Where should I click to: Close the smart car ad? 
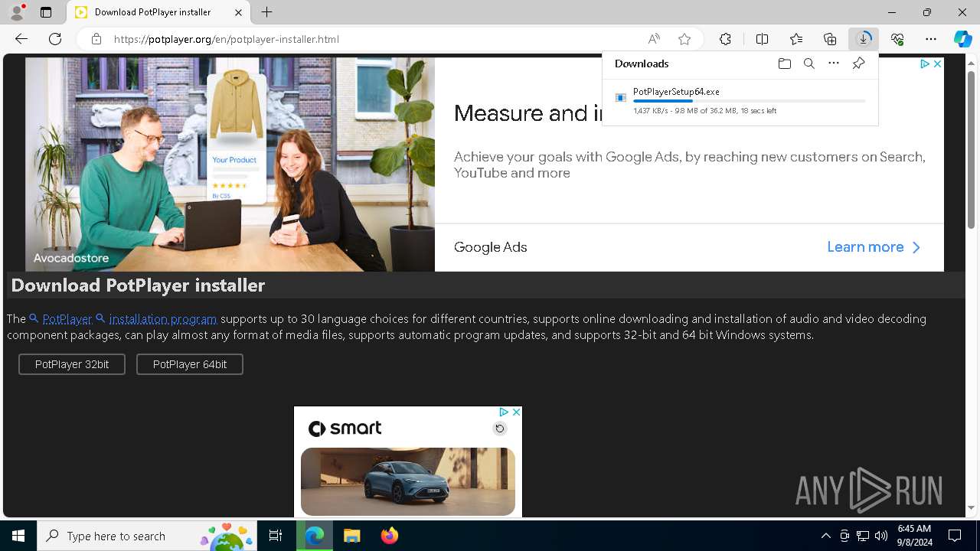[516, 412]
